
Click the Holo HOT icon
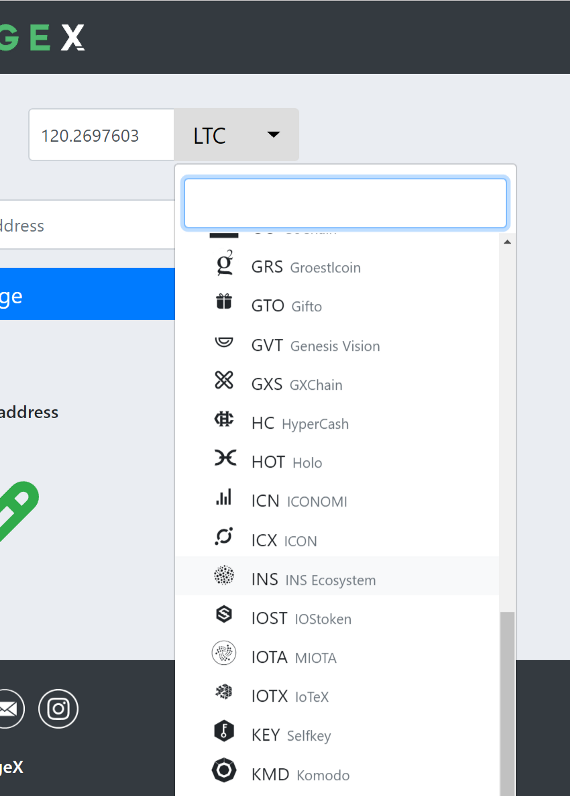(225, 458)
